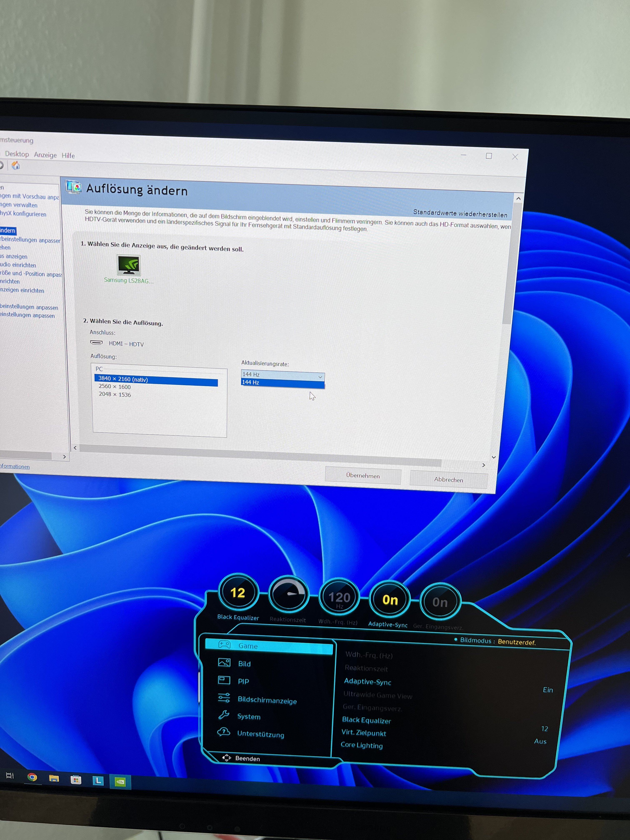The height and width of the screenshot is (840, 630).
Task: Select the Samsung LS28AG display icon
Action: coord(129,265)
